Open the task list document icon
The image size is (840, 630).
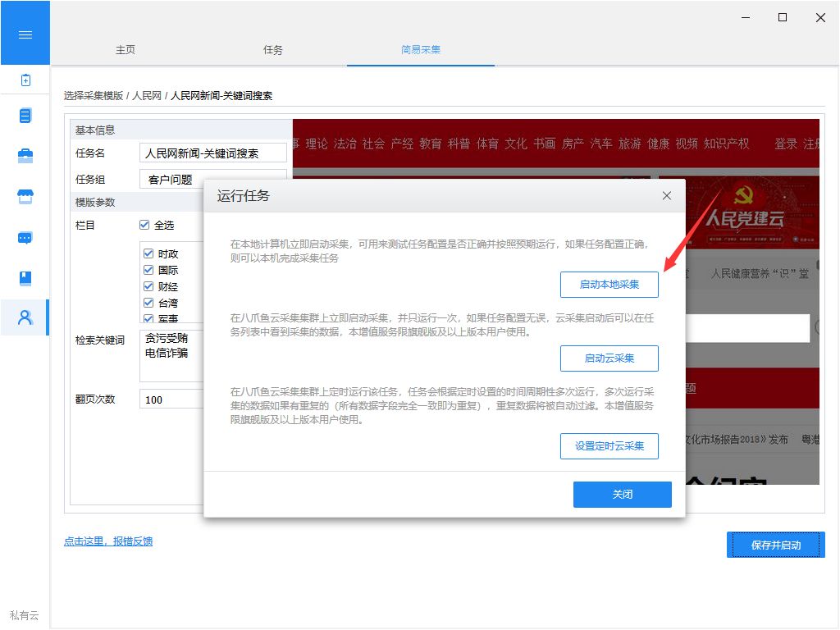25,116
